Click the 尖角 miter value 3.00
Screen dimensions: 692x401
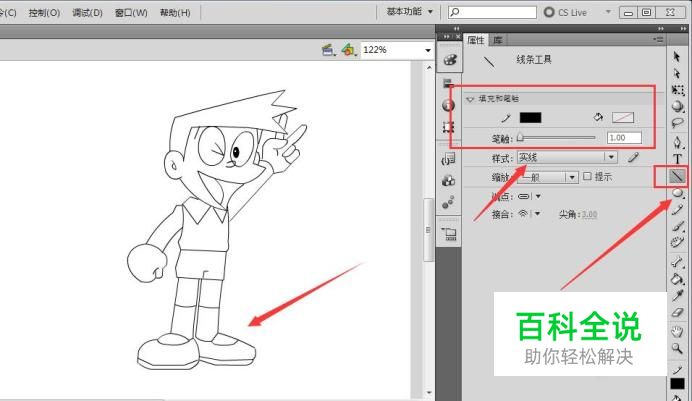[589, 214]
